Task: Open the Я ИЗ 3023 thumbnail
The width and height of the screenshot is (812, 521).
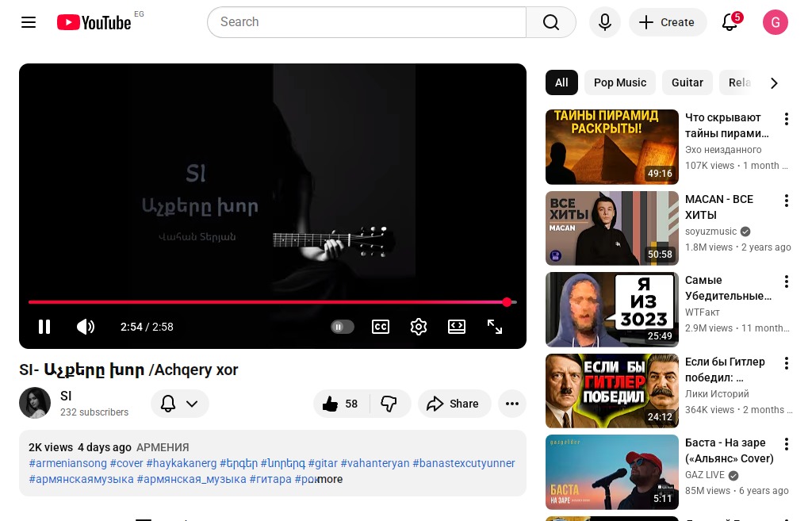Action: [x=612, y=309]
